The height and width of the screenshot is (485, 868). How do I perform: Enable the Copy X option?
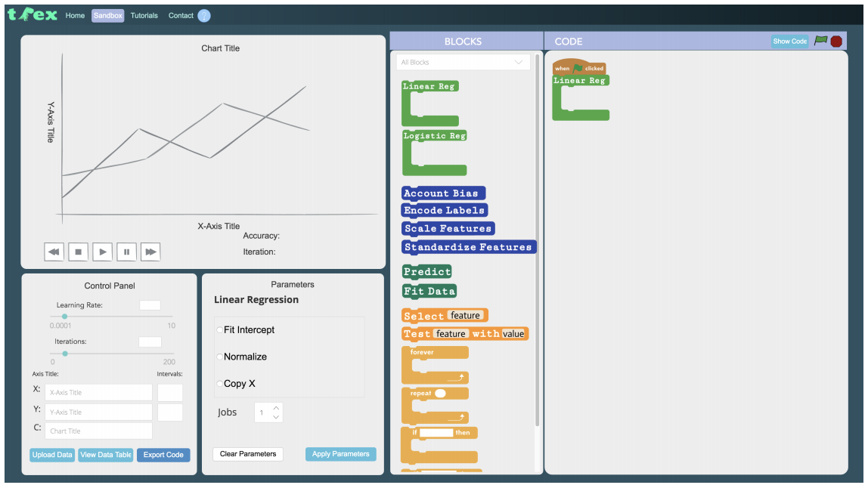[x=219, y=384]
